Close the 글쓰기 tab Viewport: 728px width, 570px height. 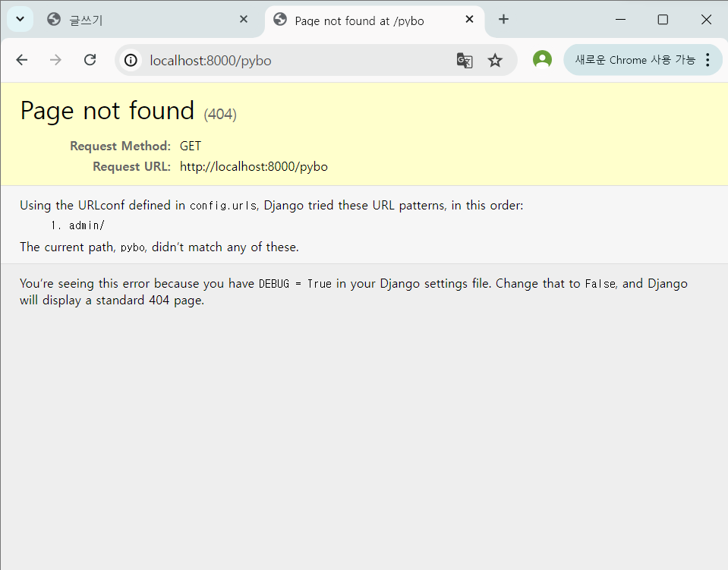[x=243, y=19]
